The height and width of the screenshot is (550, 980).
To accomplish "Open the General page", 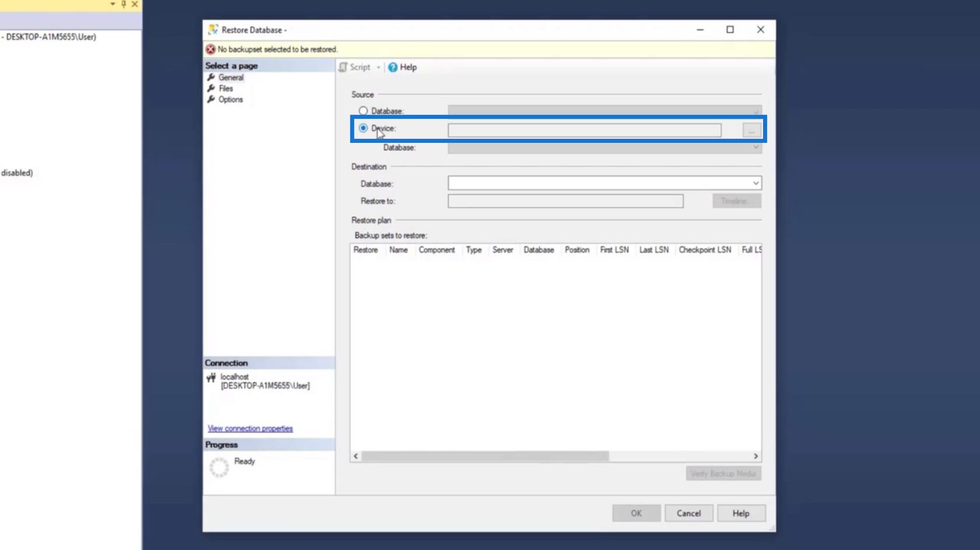I will pos(231,78).
